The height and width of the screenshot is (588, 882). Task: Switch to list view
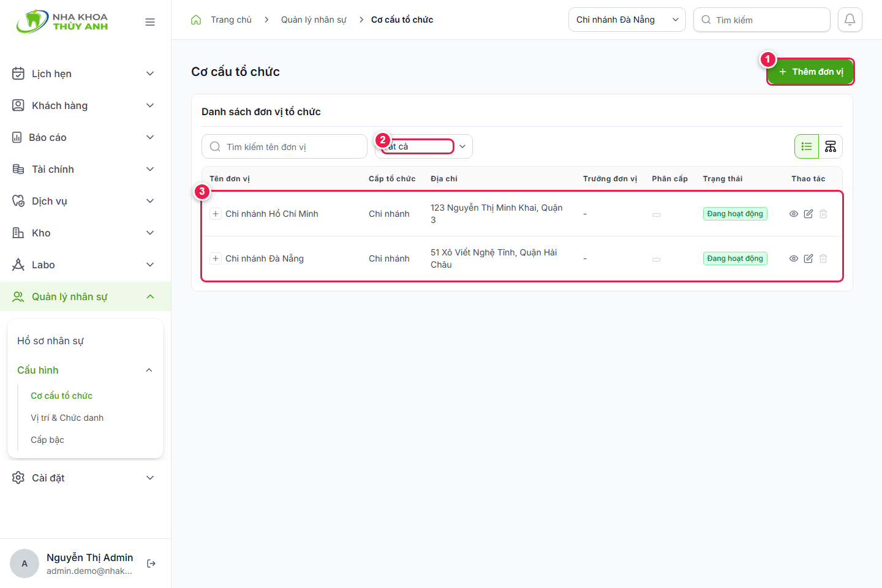pyautogui.click(x=807, y=146)
